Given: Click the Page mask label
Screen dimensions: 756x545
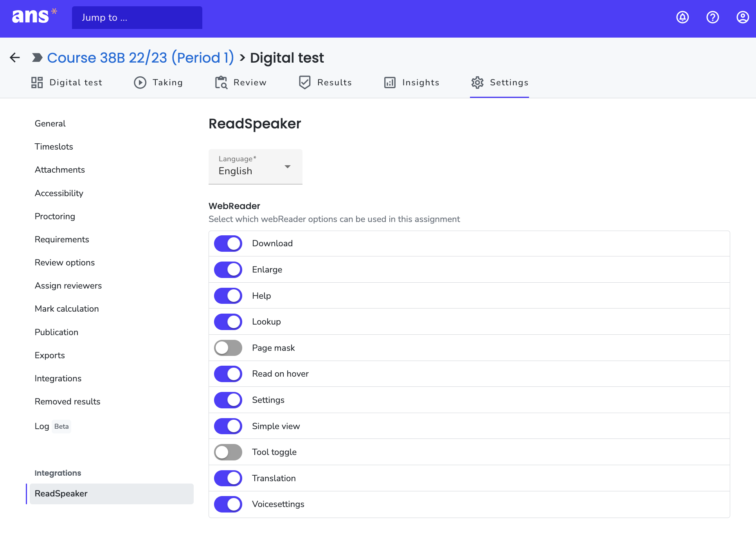Looking at the screenshot, I should click(274, 348).
